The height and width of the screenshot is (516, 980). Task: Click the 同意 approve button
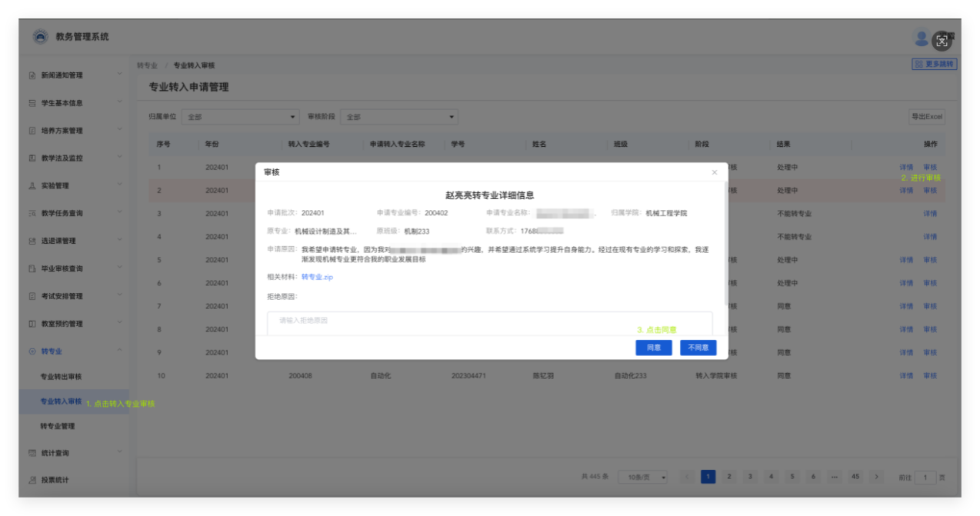click(653, 348)
